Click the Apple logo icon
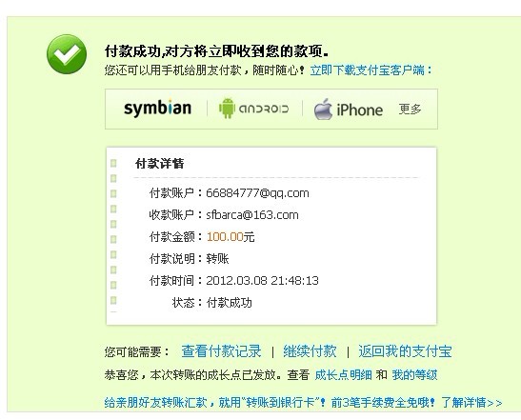Viewport: 521px width, 420px height. click(x=323, y=109)
